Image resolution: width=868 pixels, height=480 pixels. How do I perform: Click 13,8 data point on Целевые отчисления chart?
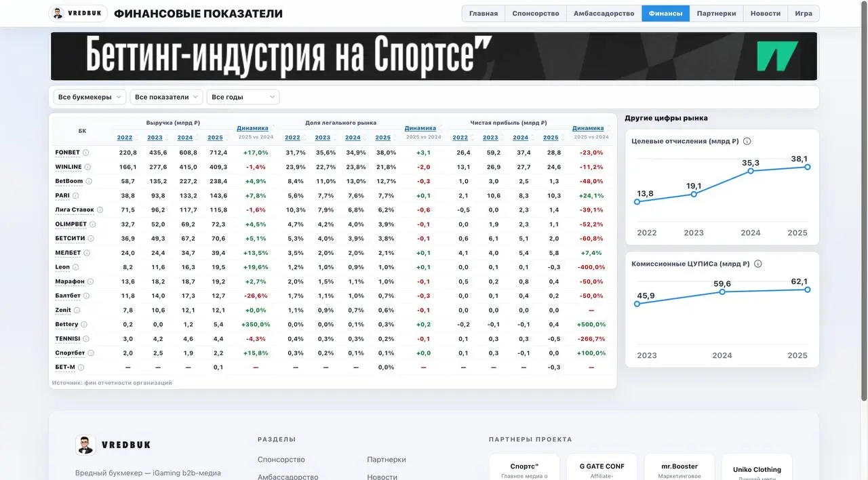pos(637,201)
